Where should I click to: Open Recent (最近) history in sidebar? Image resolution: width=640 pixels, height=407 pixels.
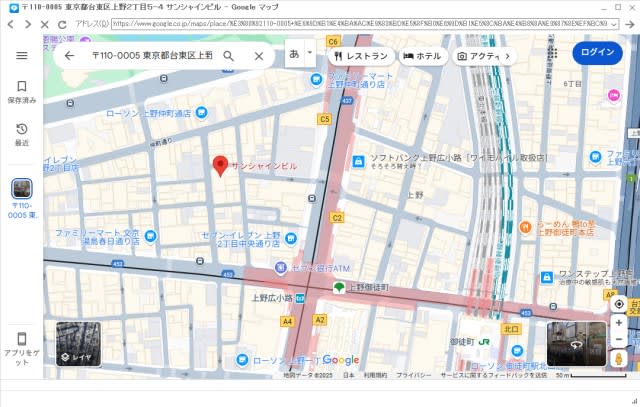22,135
